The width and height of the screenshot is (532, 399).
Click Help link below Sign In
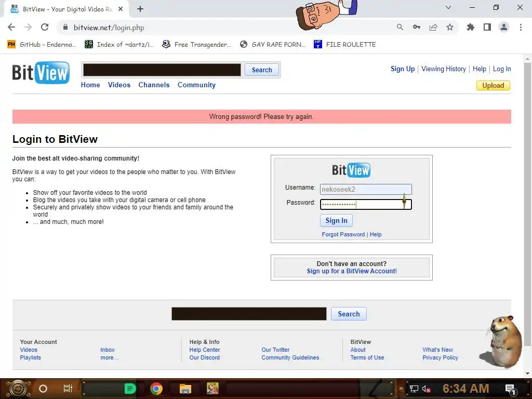click(376, 234)
